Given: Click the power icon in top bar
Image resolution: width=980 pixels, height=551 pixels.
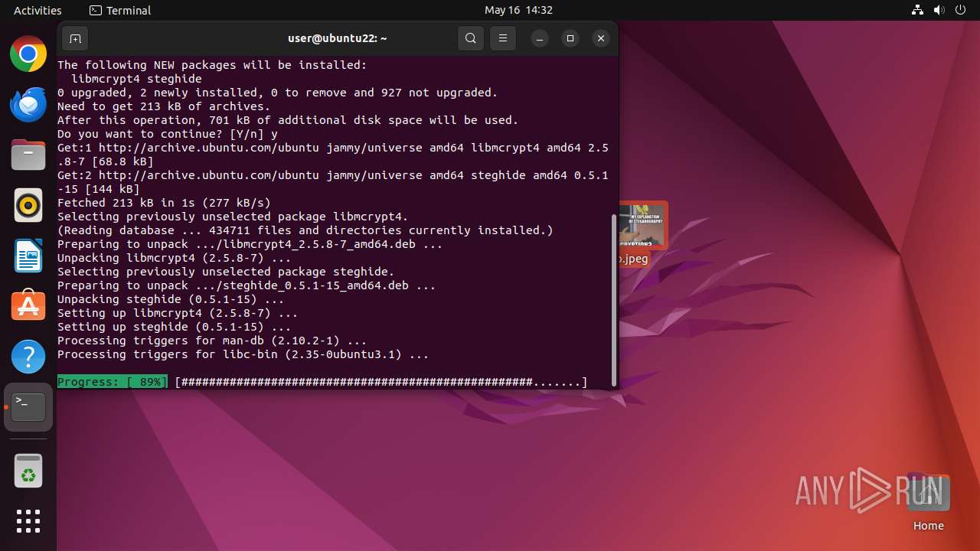Looking at the screenshot, I should (x=960, y=10).
